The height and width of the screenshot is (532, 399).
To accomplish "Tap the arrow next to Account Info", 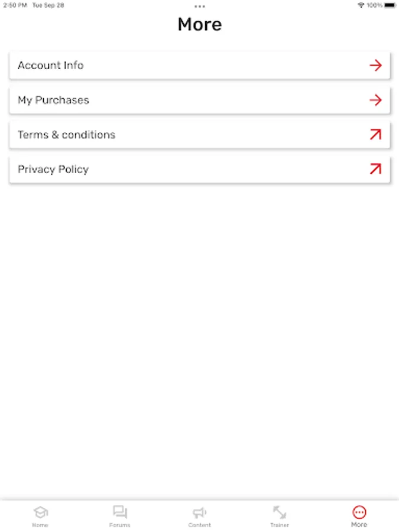I will (x=375, y=65).
